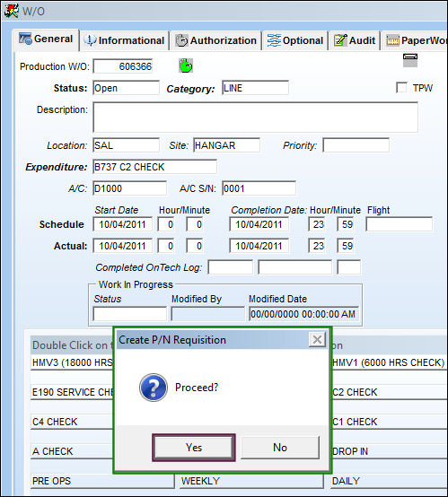Click the A/C S/N field showing 0001
The height and width of the screenshot is (497, 448).
pyautogui.click(x=259, y=188)
